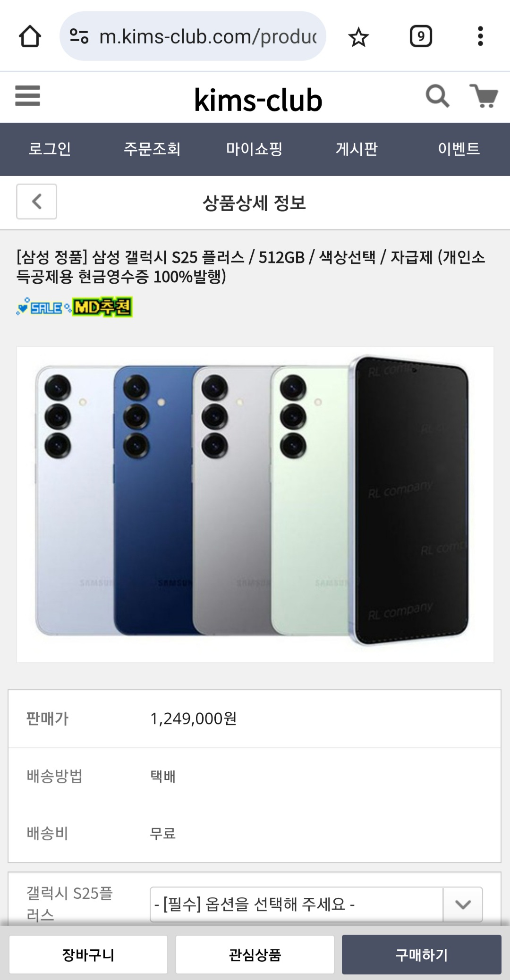Go to the 게시판 menu item
This screenshot has width=510, height=980.
pos(357,149)
